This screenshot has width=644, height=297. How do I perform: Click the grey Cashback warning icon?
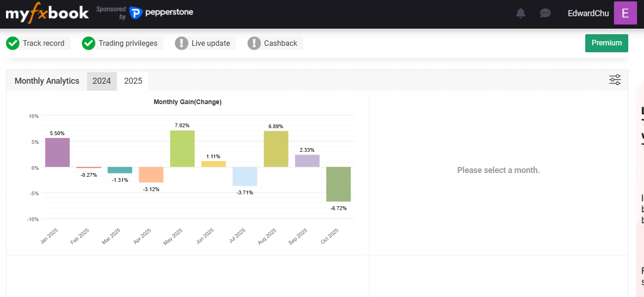click(x=254, y=43)
